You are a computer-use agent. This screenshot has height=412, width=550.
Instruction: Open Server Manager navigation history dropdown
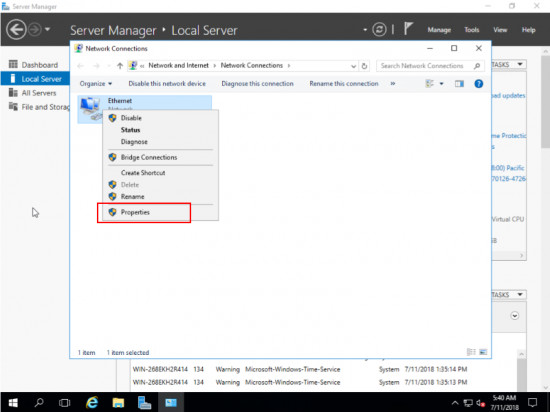pos(47,29)
